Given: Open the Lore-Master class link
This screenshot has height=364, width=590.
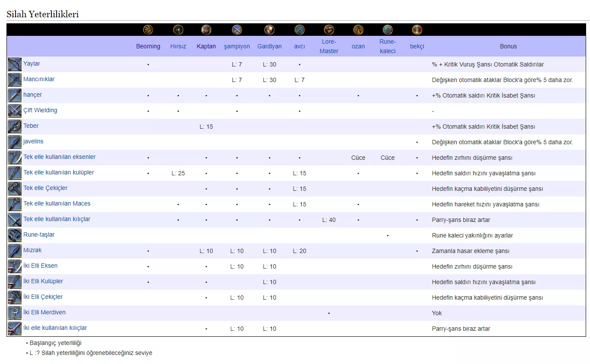Looking at the screenshot, I should (x=329, y=46).
